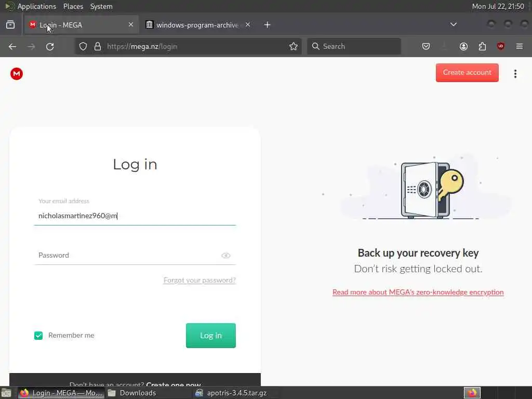Click the Firefox workspace icon in the bottom panel
This screenshot has height=399, width=532.
click(472, 393)
